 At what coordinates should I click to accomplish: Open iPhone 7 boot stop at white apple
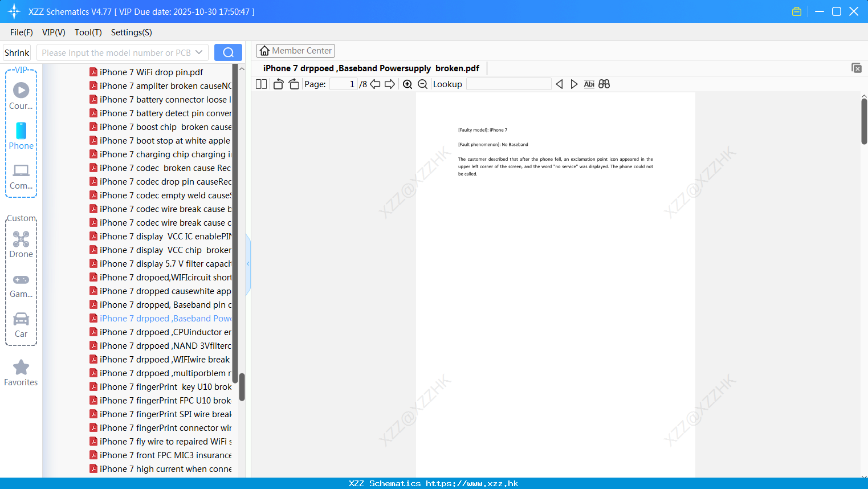click(x=160, y=140)
